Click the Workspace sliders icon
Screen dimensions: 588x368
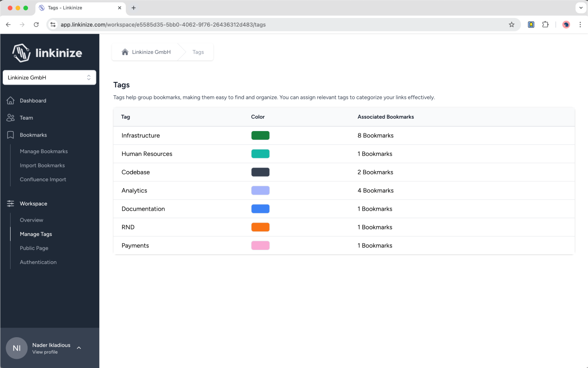coord(11,203)
